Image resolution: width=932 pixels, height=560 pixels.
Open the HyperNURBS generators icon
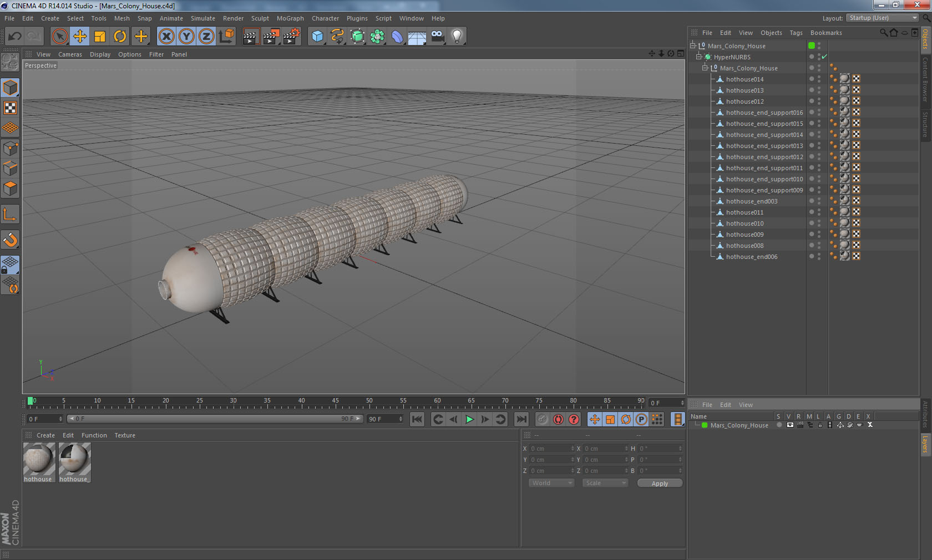tap(357, 37)
